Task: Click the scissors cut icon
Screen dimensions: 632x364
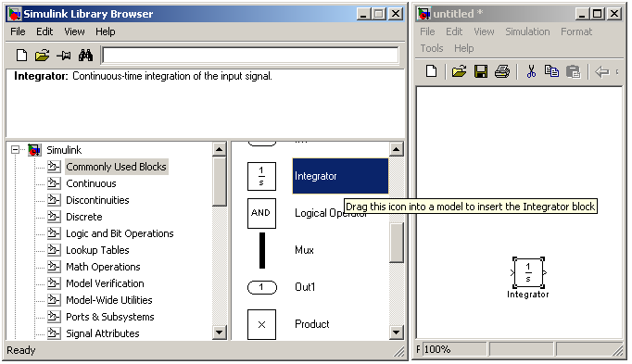Action: pos(531,71)
